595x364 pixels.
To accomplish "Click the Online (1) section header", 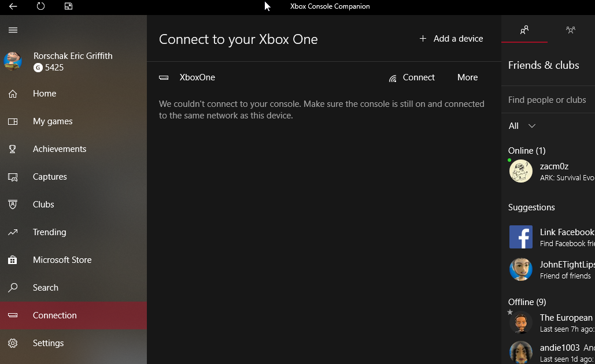I will click(x=527, y=151).
